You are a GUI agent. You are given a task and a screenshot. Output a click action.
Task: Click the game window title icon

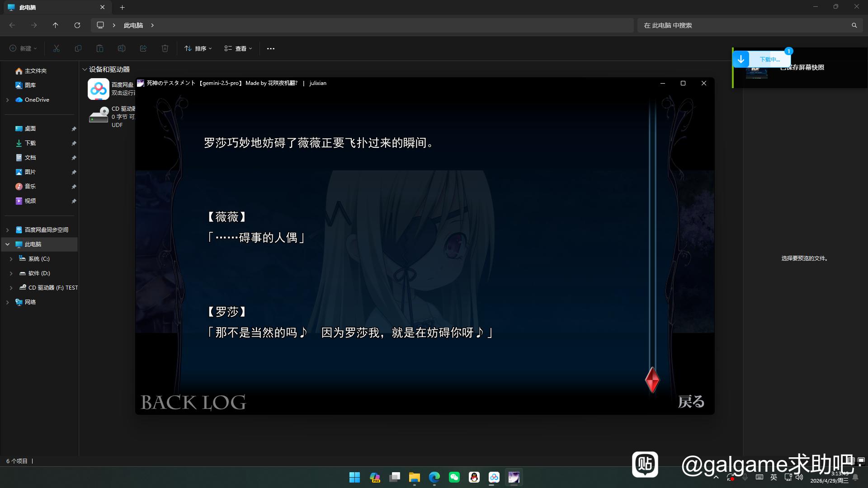(x=141, y=83)
